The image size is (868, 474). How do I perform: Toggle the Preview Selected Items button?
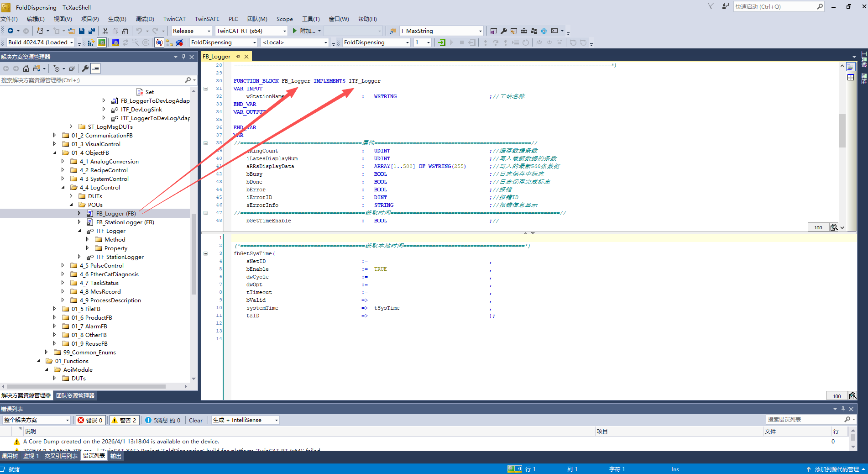coord(95,68)
